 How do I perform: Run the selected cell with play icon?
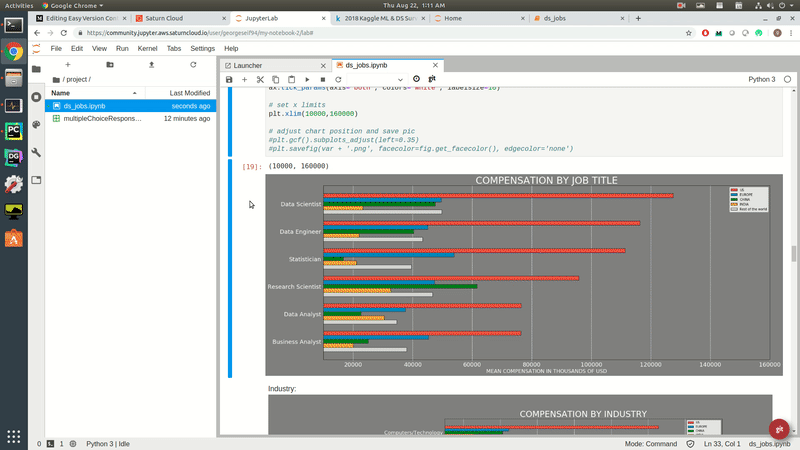tap(307, 80)
